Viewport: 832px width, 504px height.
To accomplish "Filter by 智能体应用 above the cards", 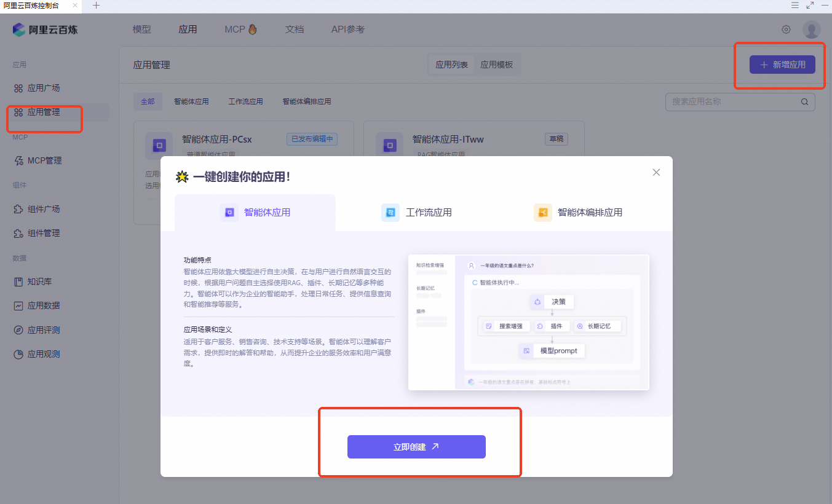I will coord(191,102).
